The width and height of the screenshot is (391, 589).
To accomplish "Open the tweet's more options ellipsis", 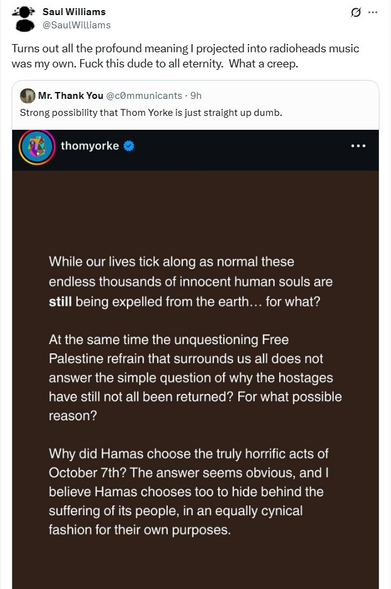I will [x=373, y=12].
